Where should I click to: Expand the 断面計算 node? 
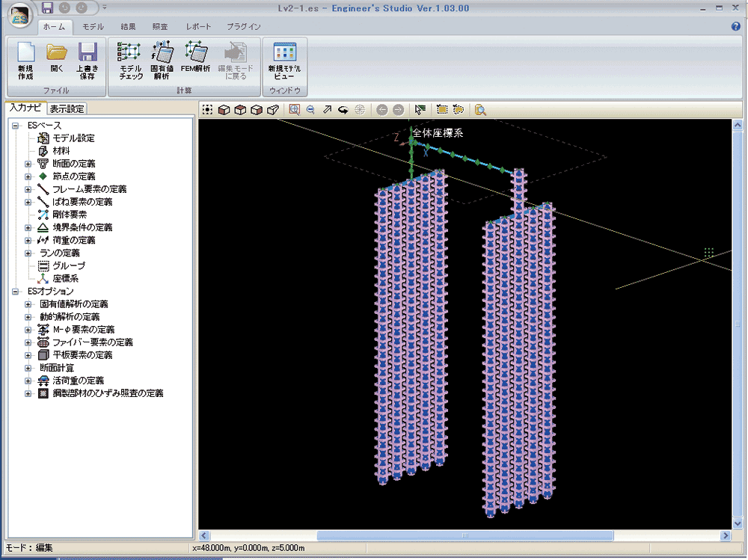[28, 369]
